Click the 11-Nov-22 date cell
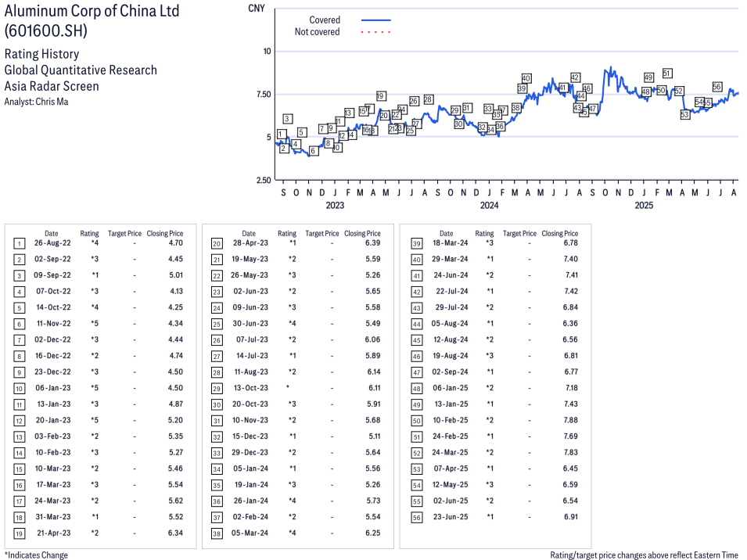This screenshot has width=747, height=560. tap(54, 323)
